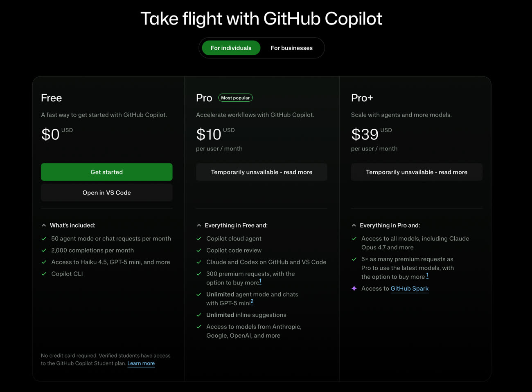Switch to the For businesses tab
This screenshot has width=532, height=392.
coord(291,48)
